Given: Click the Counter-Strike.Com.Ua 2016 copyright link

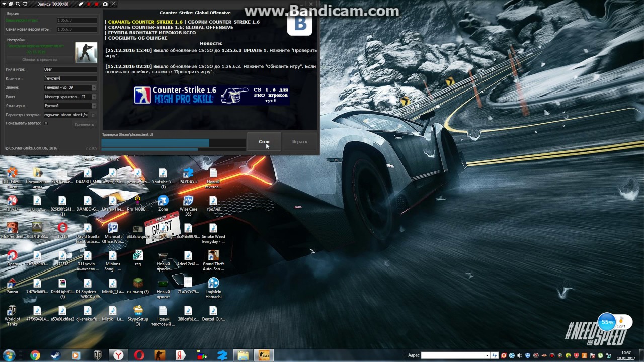Looking at the screenshot, I should (31, 148).
